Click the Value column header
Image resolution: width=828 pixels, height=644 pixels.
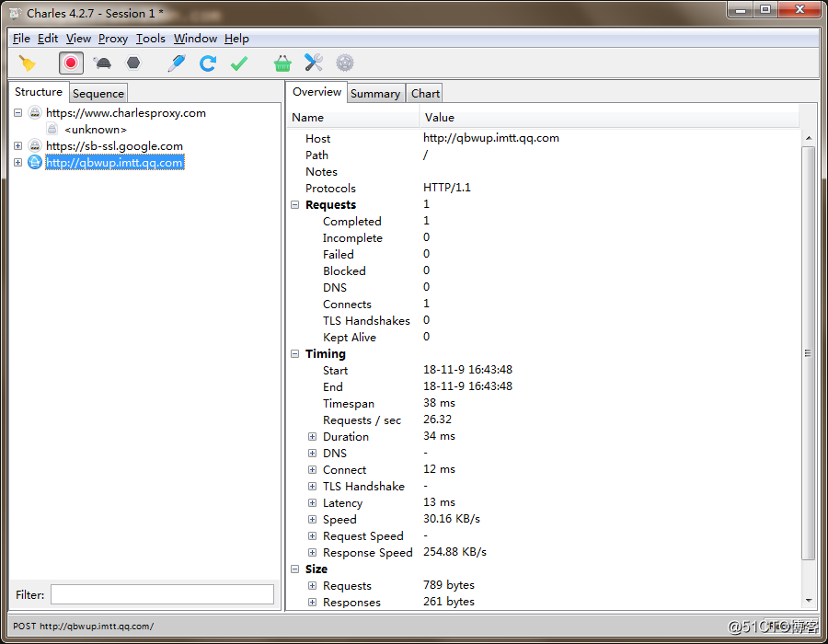(609, 117)
